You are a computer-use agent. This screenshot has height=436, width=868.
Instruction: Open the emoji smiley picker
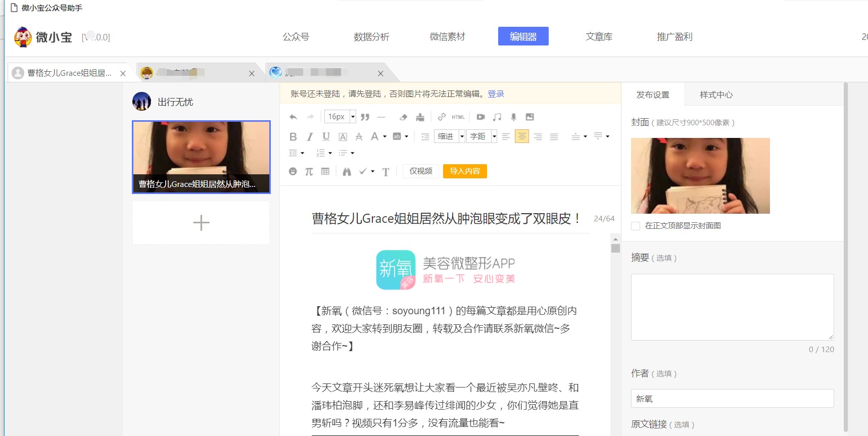tap(293, 171)
